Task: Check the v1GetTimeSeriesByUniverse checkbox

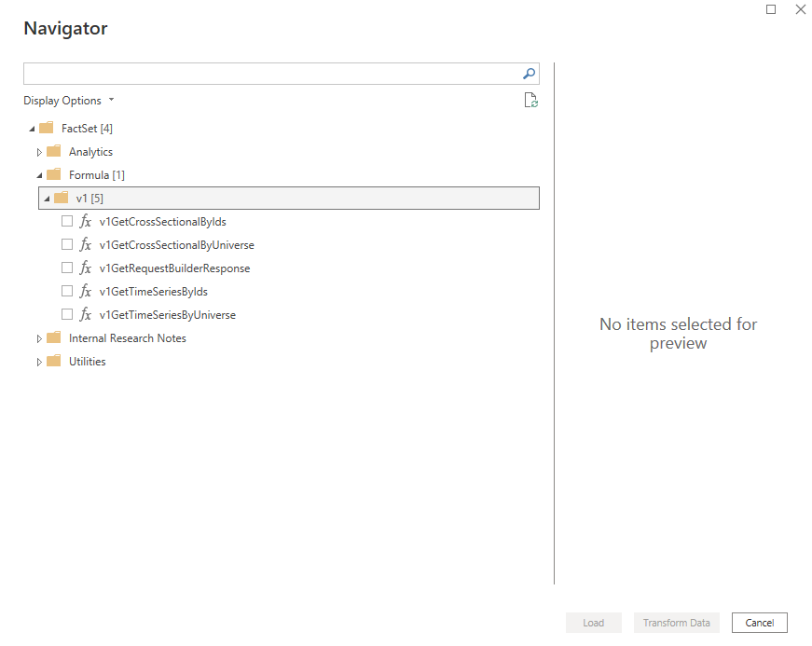Action: click(x=67, y=314)
